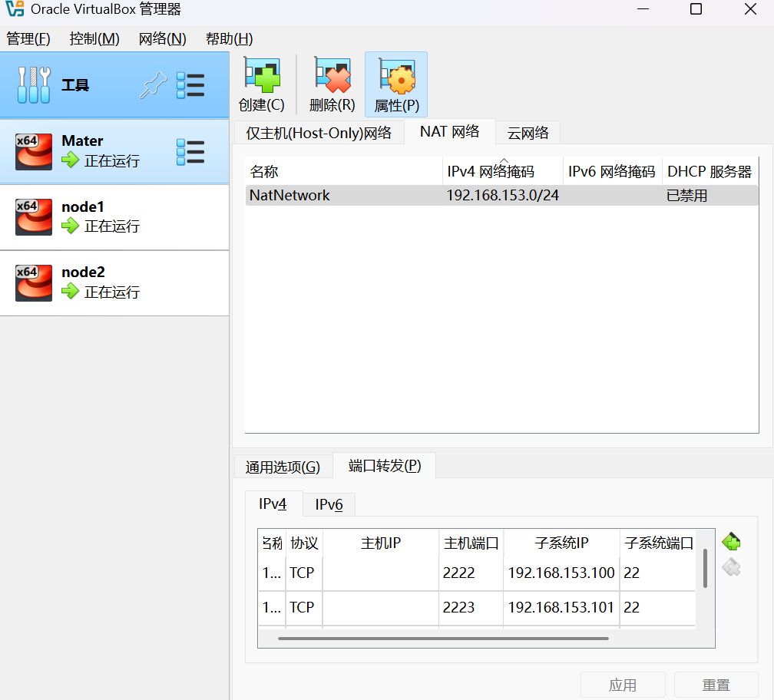Click the horizontal scrollbar of forwarding table
Screen dimensions: 774x700
443,639
